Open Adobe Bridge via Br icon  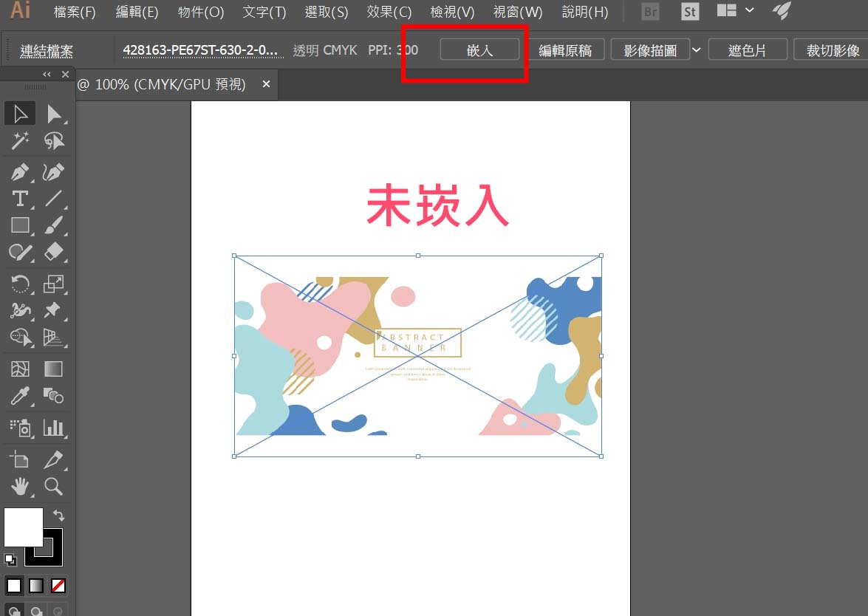click(x=650, y=12)
